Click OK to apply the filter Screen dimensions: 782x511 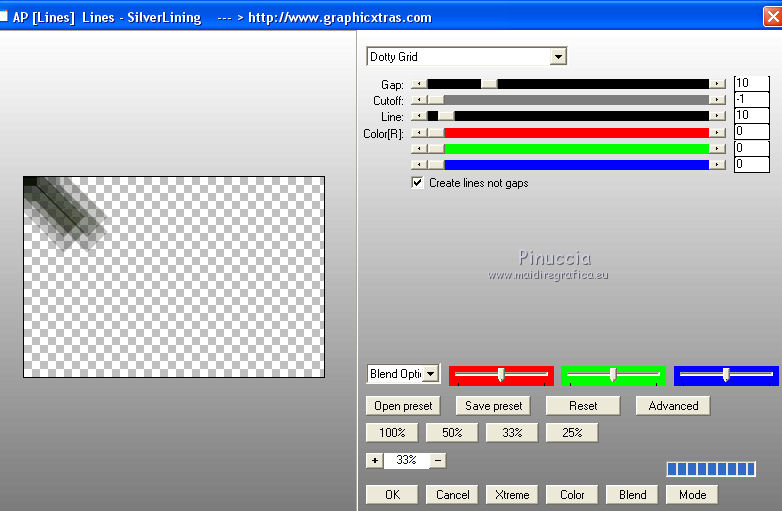coord(392,495)
